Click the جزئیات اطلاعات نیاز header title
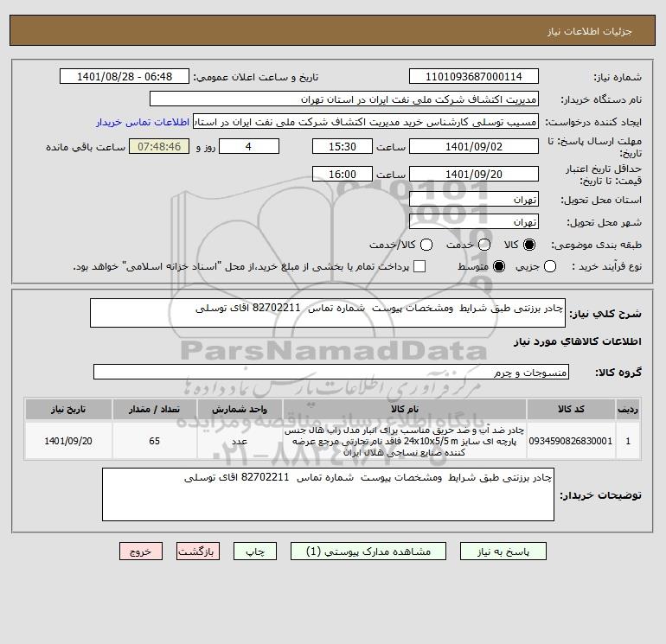Viewport: 666px width, 644px height. pos(590,31)
